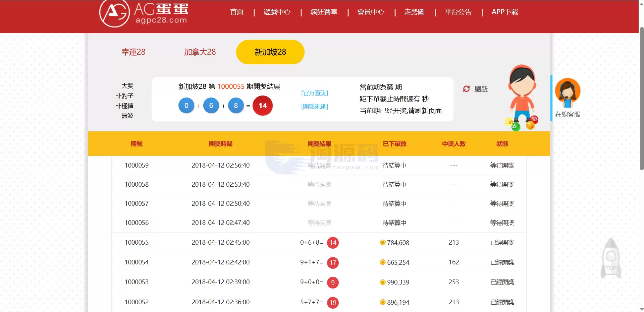
Task: Click the vertical page scrollbar thumb
Action: point(641,99)
